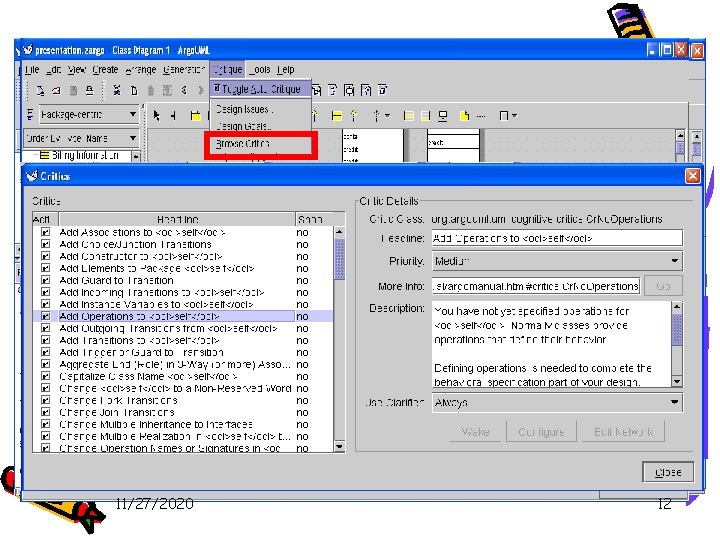Select Billing Information in navigator tree
Screen dimensions: 720x540
click(x=85, y=155)
